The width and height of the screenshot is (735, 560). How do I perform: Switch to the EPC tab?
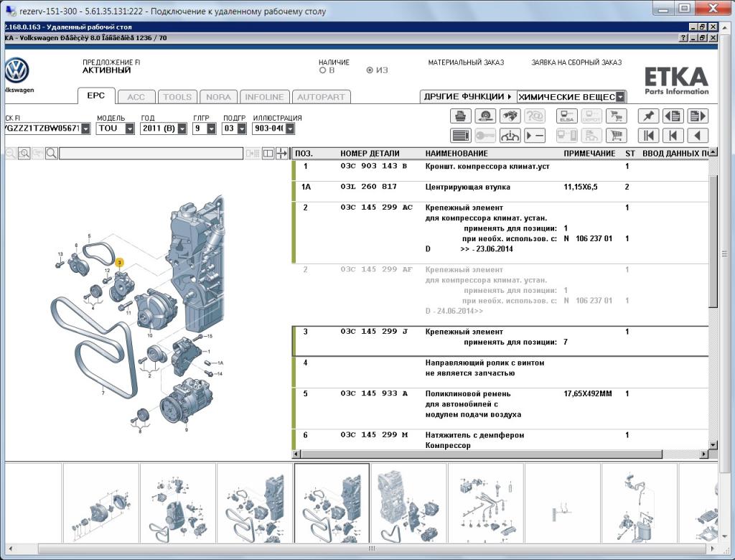tap(96, 95)
